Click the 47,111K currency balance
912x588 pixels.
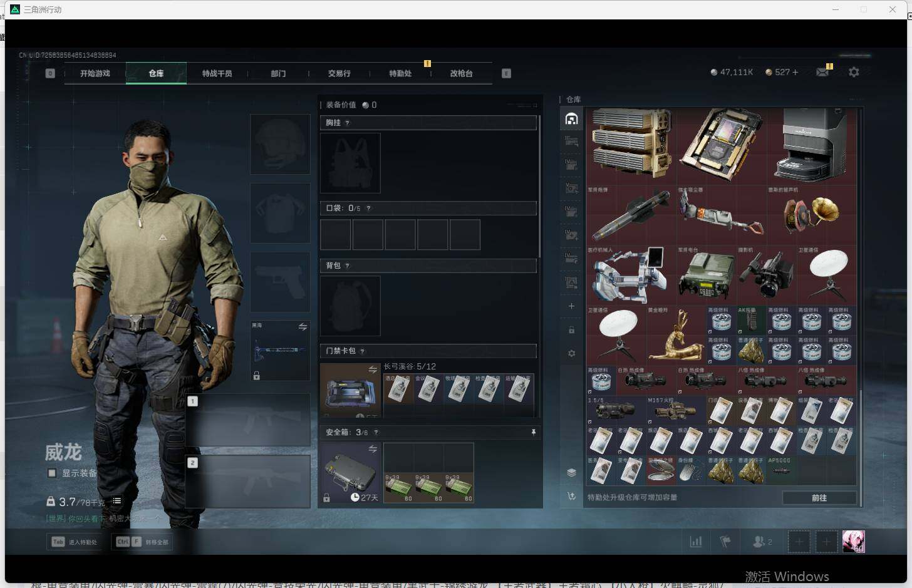732,72
